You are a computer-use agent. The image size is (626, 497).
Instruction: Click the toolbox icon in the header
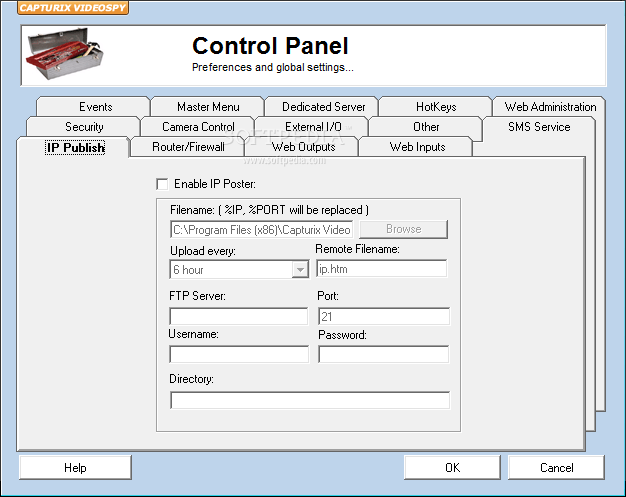pyautogui.click(x=64, y=54)
